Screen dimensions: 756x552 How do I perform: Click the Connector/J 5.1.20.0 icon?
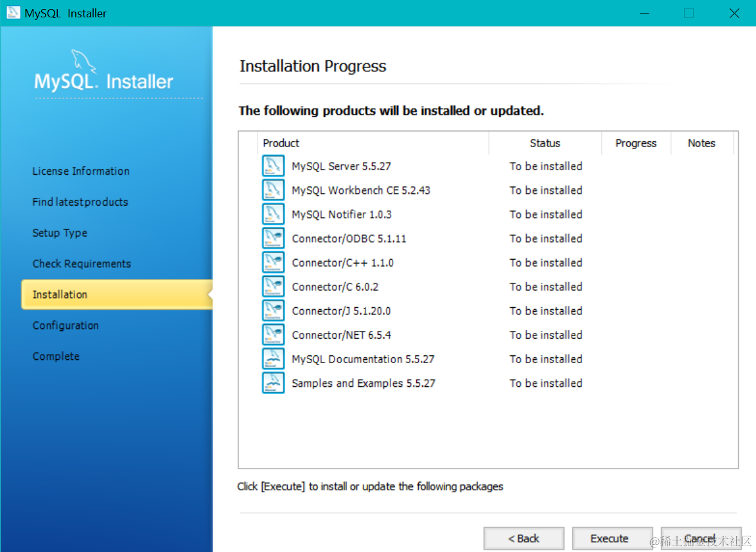[273, 311]
